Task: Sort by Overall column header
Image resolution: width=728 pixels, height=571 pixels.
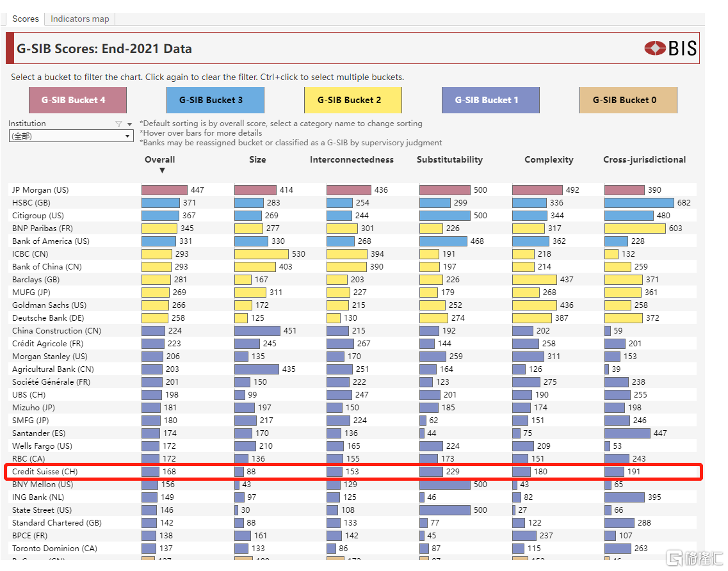Action: [x=159, y=159]
